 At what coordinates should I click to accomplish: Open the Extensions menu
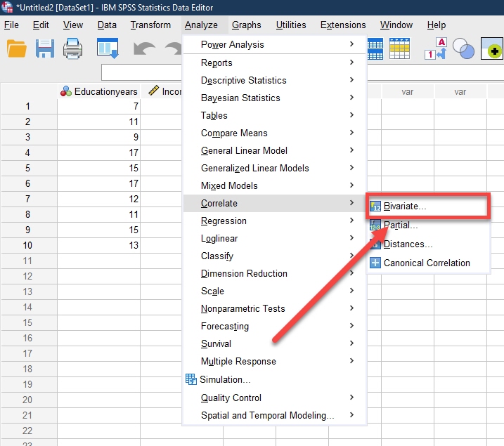[343, 25]
